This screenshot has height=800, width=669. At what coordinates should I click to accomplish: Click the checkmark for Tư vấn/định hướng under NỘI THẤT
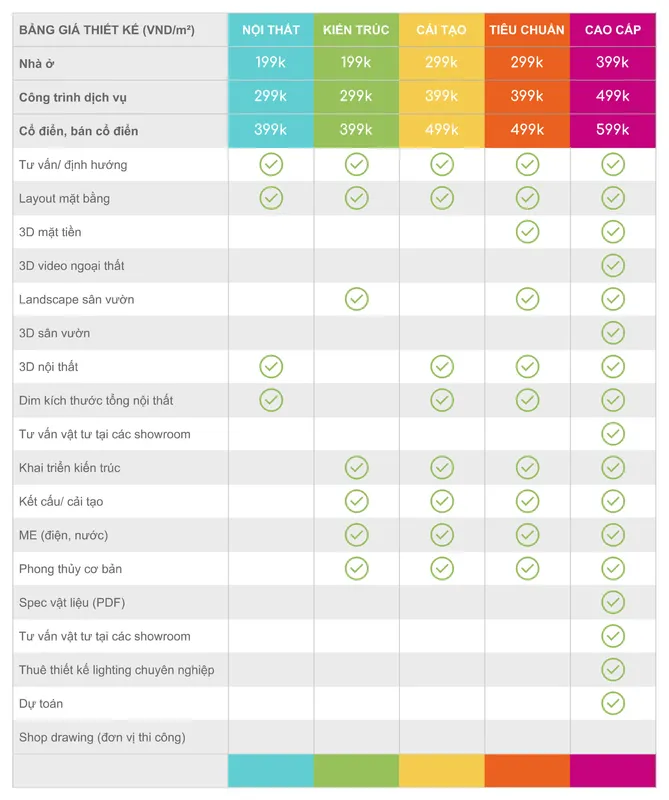(271, 164)
